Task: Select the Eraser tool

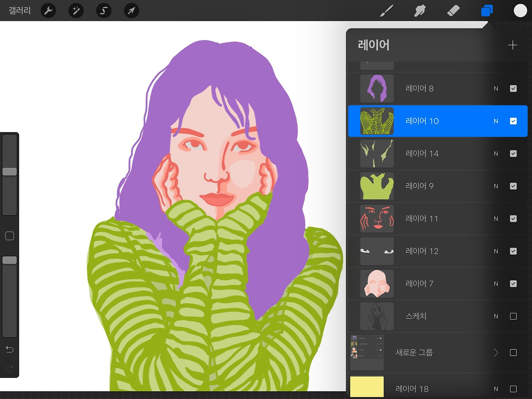Action: click(453, 11)
